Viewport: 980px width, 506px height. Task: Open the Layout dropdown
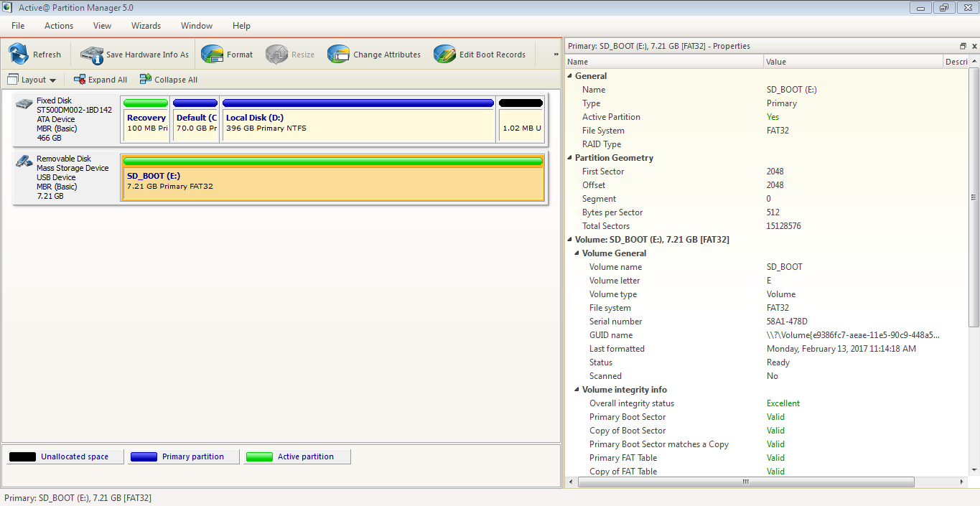pyautogui.click(x=32, y=79)
